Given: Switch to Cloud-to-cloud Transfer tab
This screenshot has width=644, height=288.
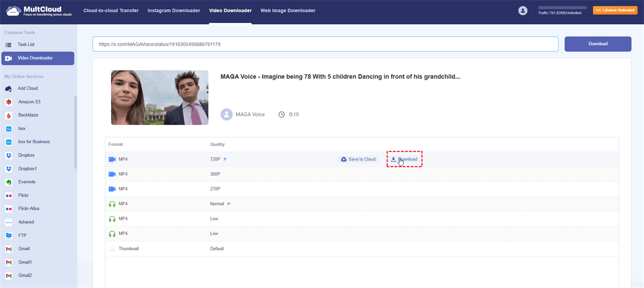Looking at the screenshot, I should 111,11.
